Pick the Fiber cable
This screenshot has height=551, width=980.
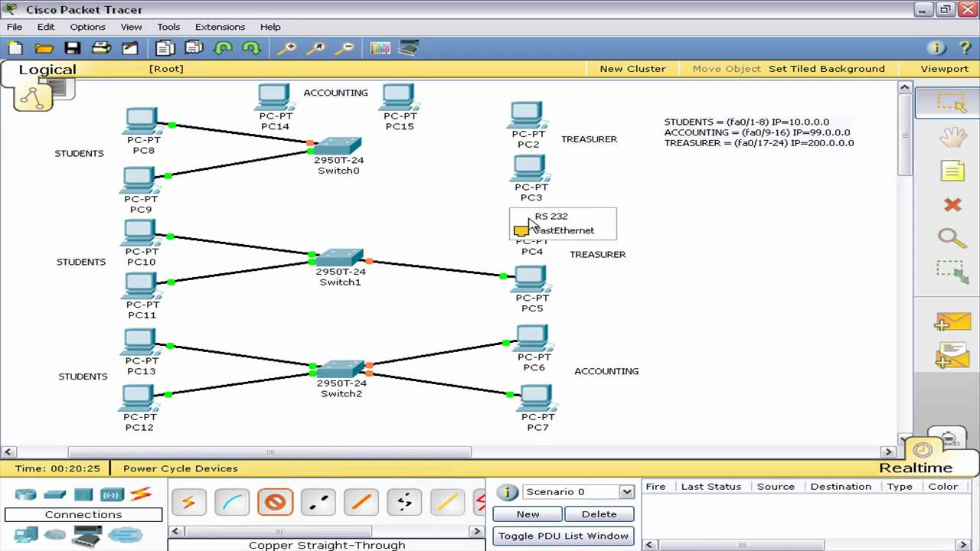tap(361, 503)
